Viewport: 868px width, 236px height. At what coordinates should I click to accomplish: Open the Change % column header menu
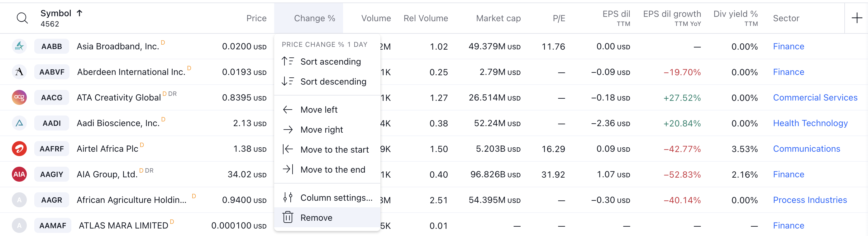pyautogui.click(x=314, y=18)
